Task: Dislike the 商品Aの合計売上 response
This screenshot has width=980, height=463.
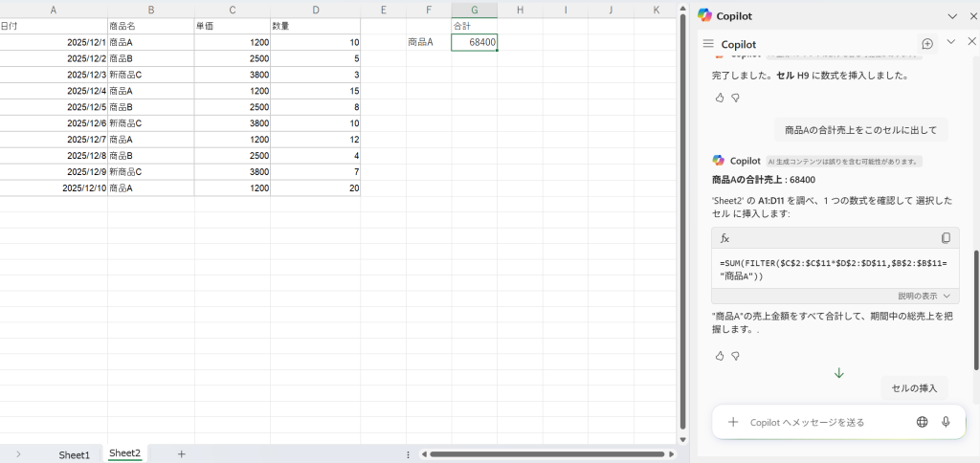Action: [x=736, y=356]
